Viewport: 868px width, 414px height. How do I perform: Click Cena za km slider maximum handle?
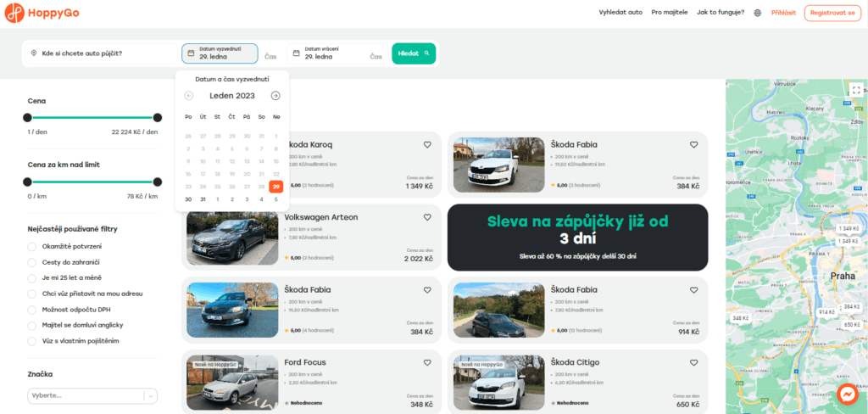point(157,182)
